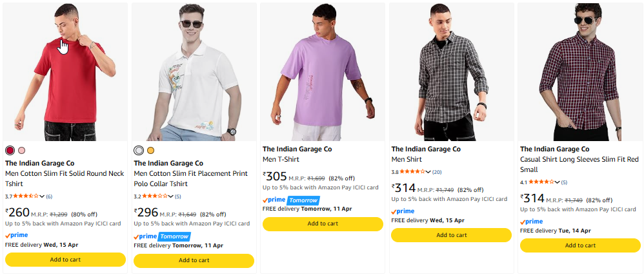
Task: Expand the 3.7 star rating dropdown
Action: pyautogui.click(x=42, y=196)
